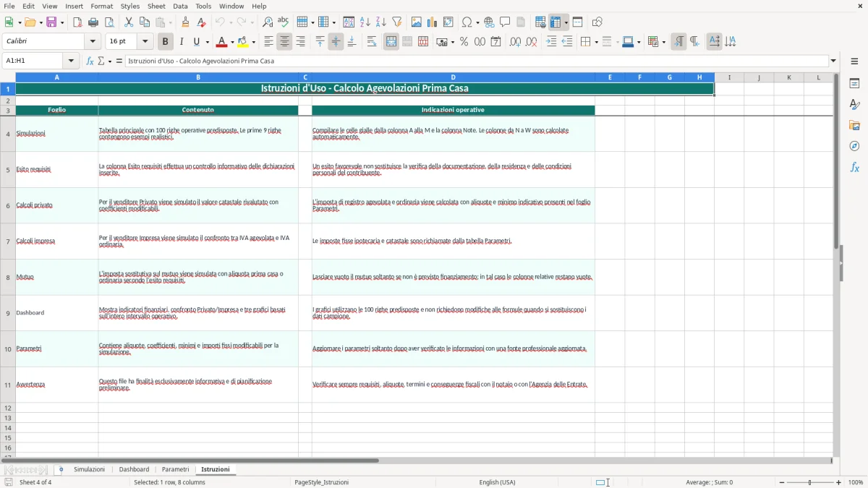Switch to the Parametri sheet tab

pos(175,470)
